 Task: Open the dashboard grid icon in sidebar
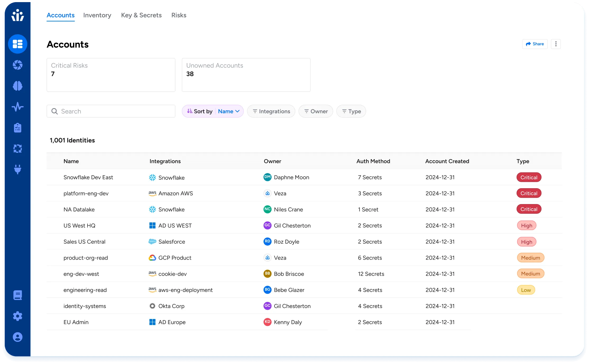click(17, 44)
